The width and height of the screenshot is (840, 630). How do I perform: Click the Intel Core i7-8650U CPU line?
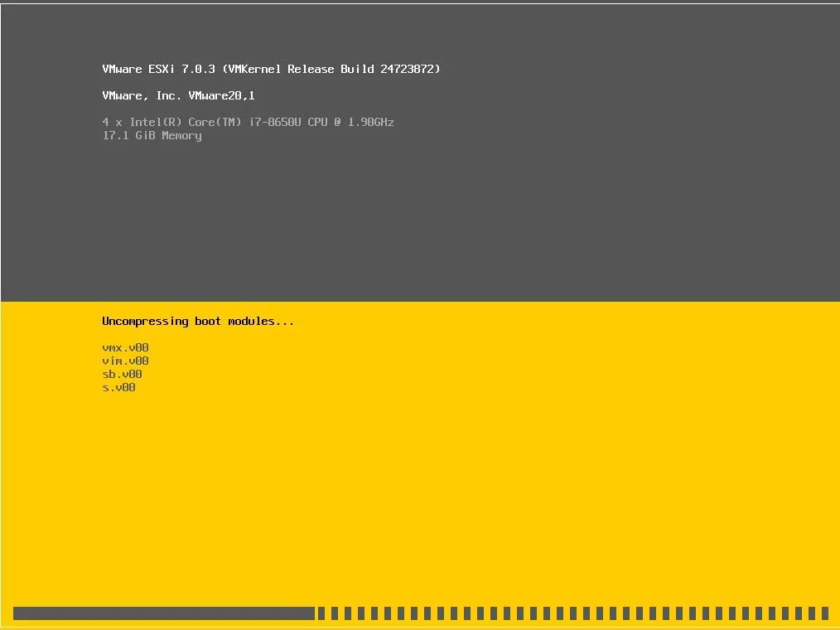(248, 122)
